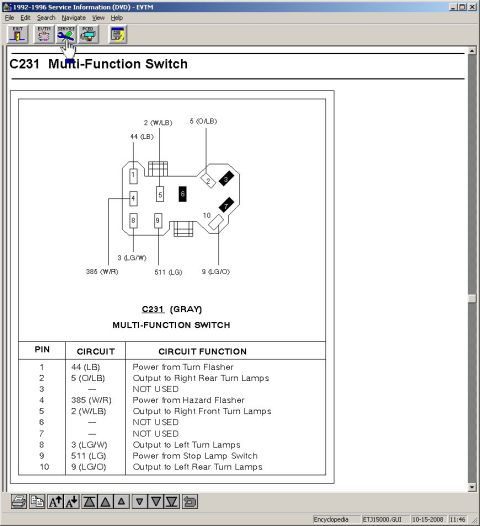Image resolution: width=480 pixels, height=526 pixels.
Task: Jump to top with barred up-triangle button
Action: tap(89, 502)
